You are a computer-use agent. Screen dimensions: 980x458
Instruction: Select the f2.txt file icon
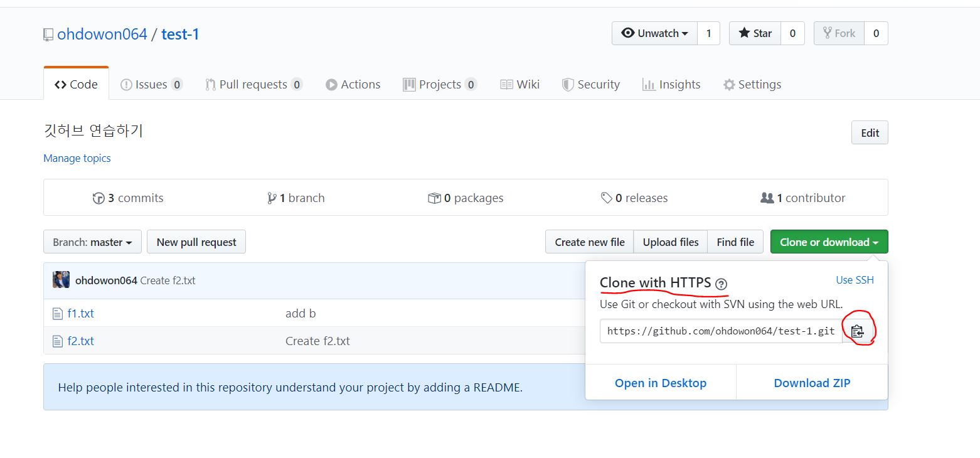click(x=58, y=341)
